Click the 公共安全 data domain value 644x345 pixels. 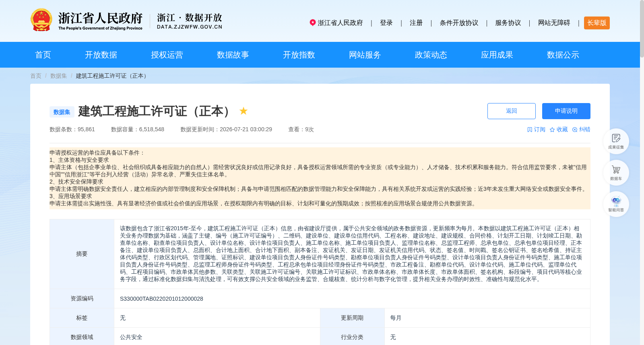pos(131,337)
